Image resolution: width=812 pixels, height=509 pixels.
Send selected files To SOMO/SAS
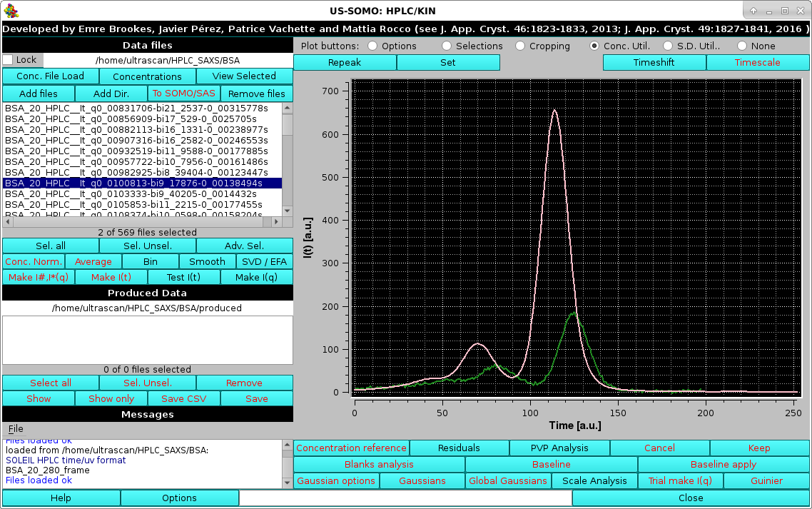(183, 94)
